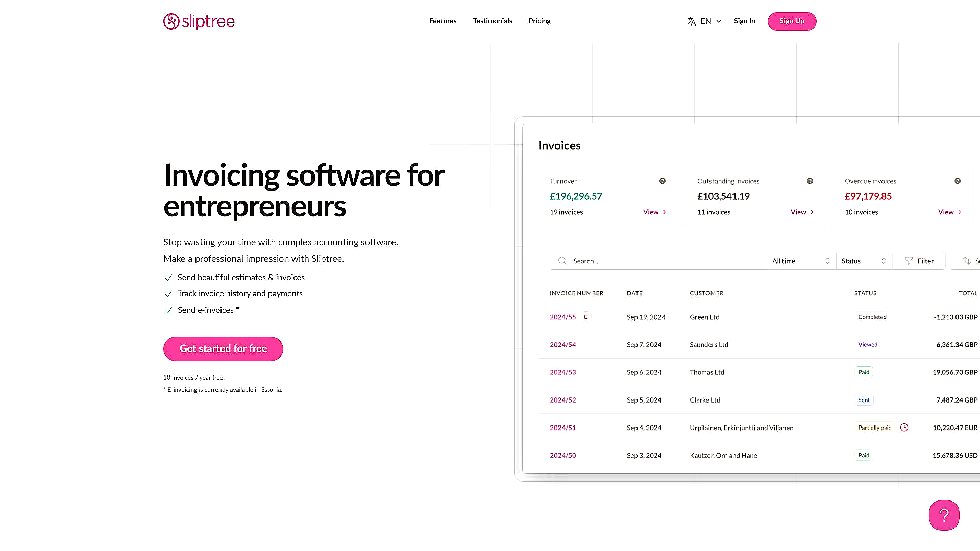This screenshot has height=551, width=980.
Task: Click the Turnover help tooltip icon
Action: [x=663, y=181]
